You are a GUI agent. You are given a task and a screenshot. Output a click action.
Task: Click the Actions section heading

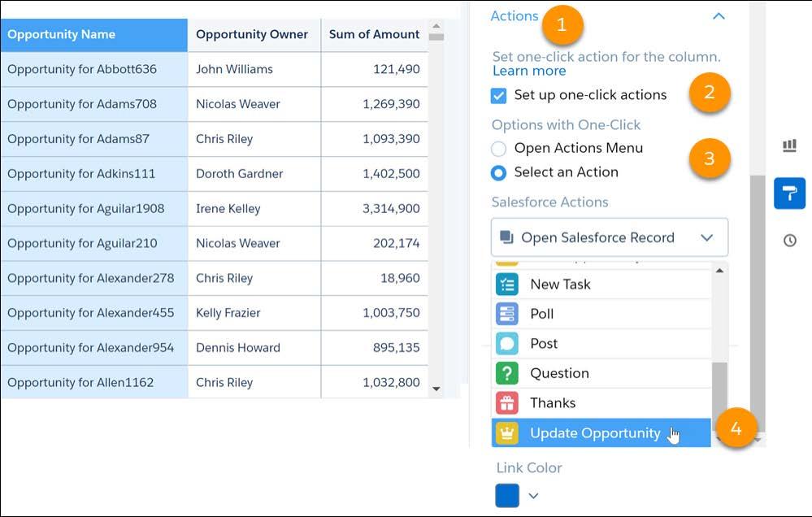(515, 16)
